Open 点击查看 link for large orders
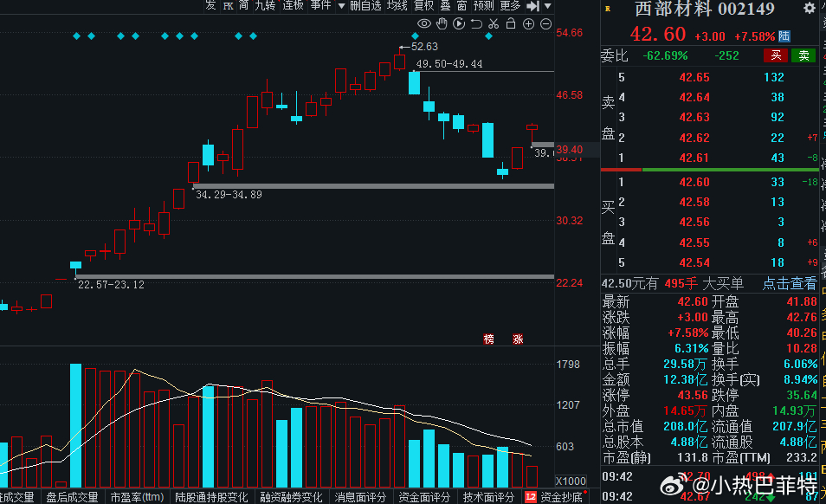This screenshot has width=826, height=504. point(789,284)
